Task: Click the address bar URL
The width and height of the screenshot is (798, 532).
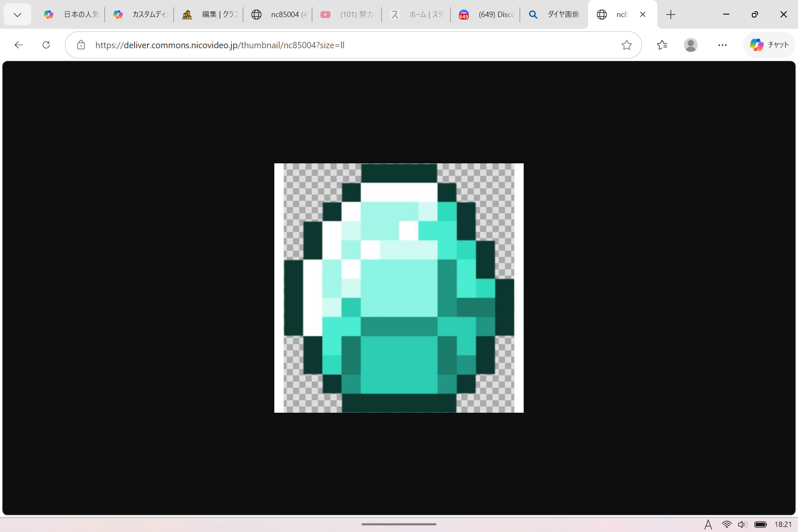Action: pos(220,45)
